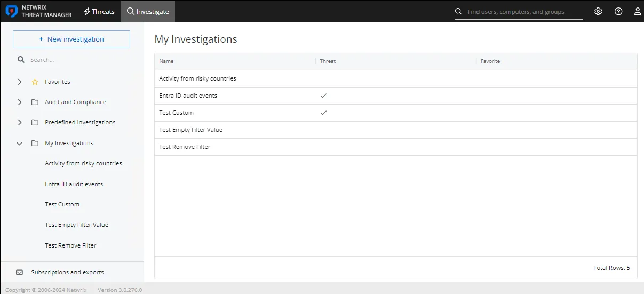644x294 pixels.
Task: Expand the Favorites tree node
Action: (x=20, y=82)
